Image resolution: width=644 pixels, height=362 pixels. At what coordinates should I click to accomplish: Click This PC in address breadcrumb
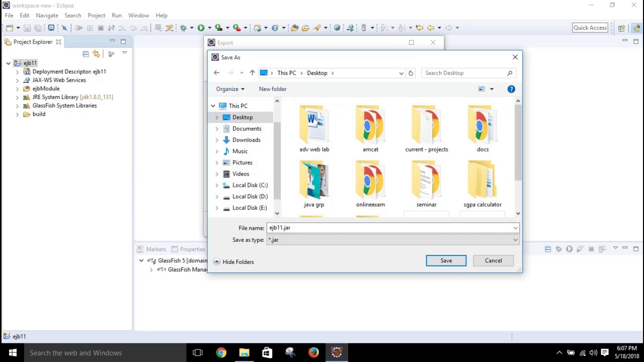click(x=287, y=73)
